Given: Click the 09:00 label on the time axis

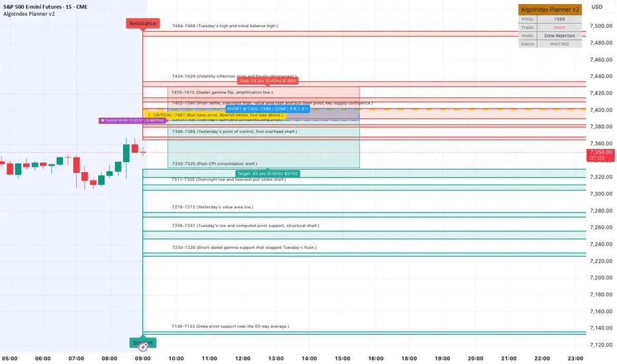Looking at the screenshot, I should 143,359.
